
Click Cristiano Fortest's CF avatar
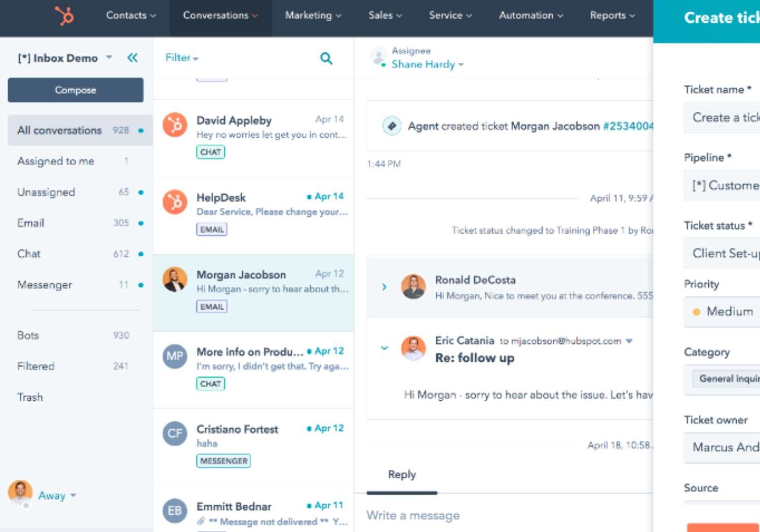175,433
